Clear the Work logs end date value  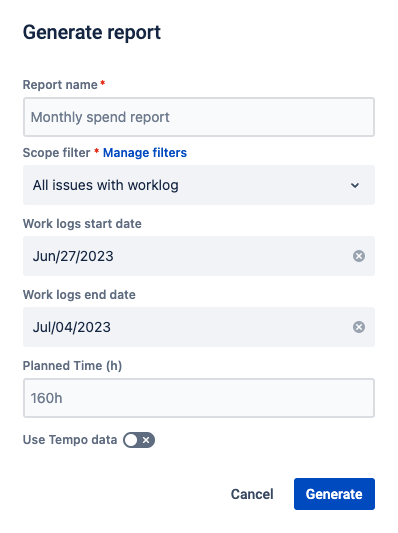tap(359, 327)
